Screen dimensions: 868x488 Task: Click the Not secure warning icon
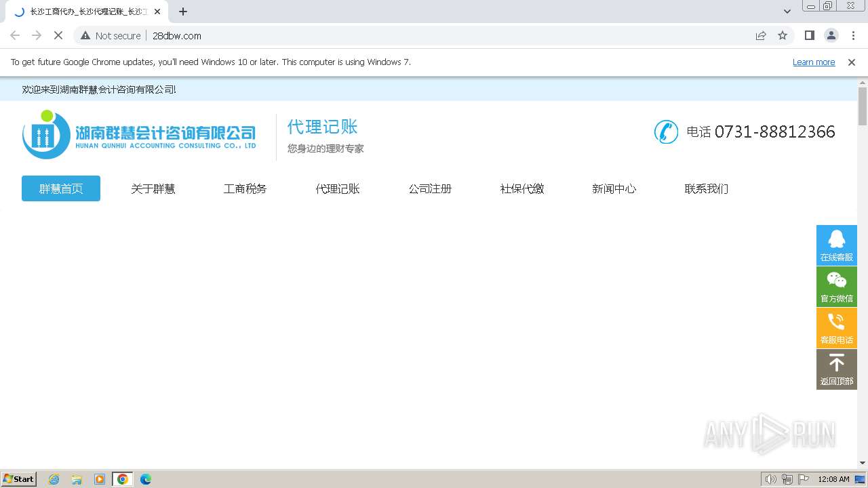click(85, 35)
